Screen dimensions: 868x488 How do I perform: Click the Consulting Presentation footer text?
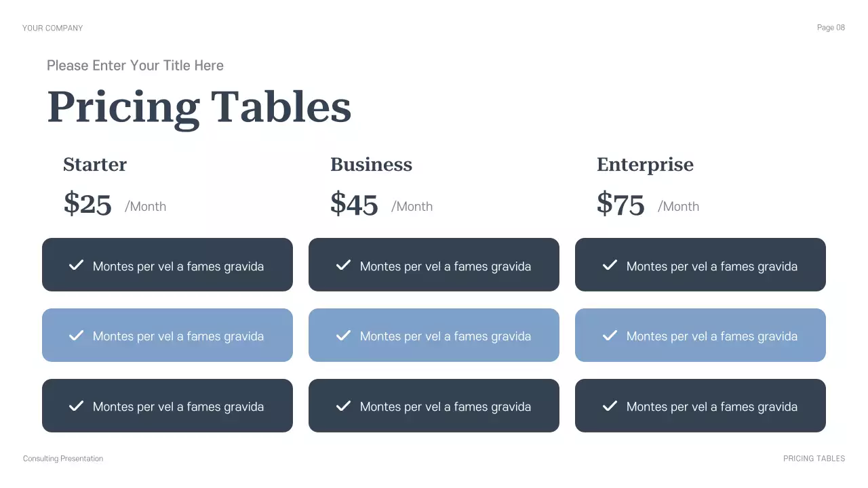pos(63,459)
